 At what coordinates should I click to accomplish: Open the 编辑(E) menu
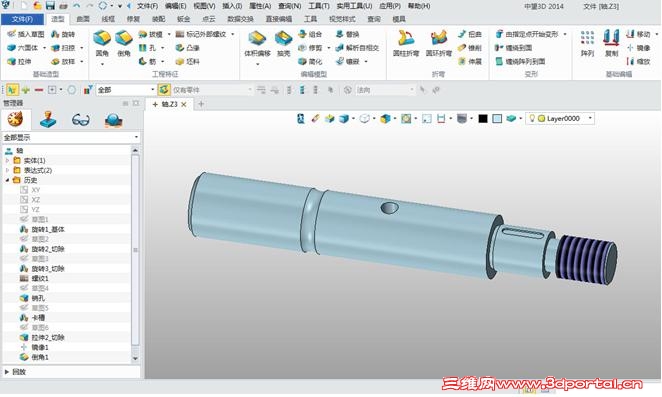pos(176,6)
